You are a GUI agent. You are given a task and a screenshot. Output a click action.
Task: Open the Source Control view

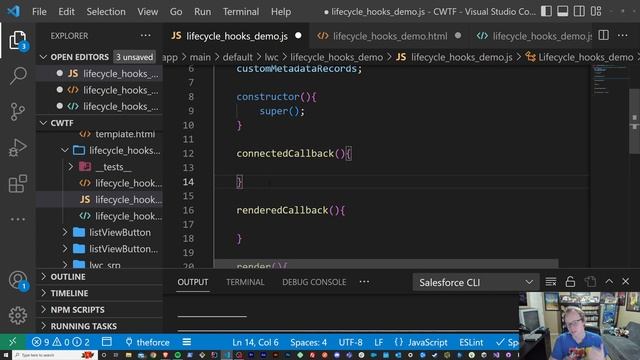pos(18,111)
